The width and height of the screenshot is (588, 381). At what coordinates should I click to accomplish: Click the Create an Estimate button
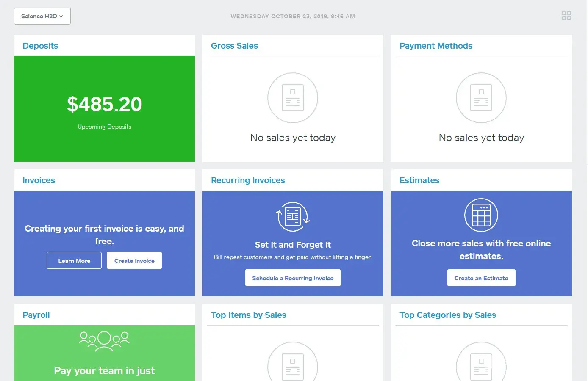[481, 278]
